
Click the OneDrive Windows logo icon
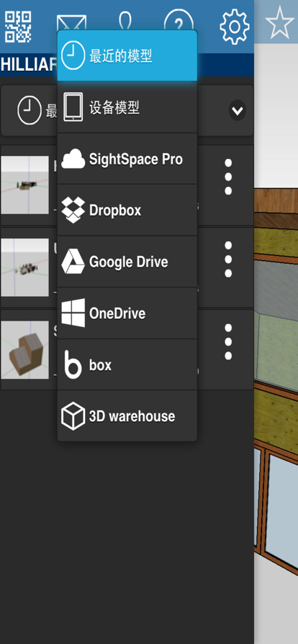pyautogui.click(x=73, y=313)
